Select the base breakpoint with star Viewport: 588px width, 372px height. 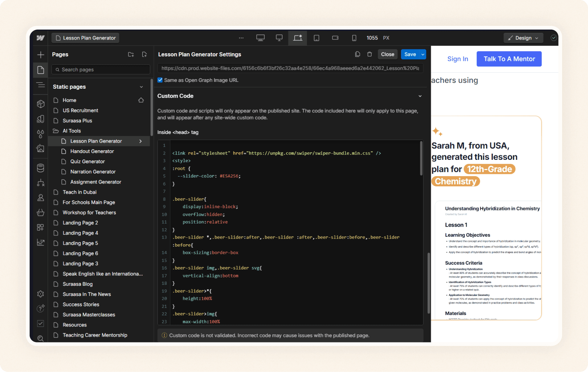point(298,38)
